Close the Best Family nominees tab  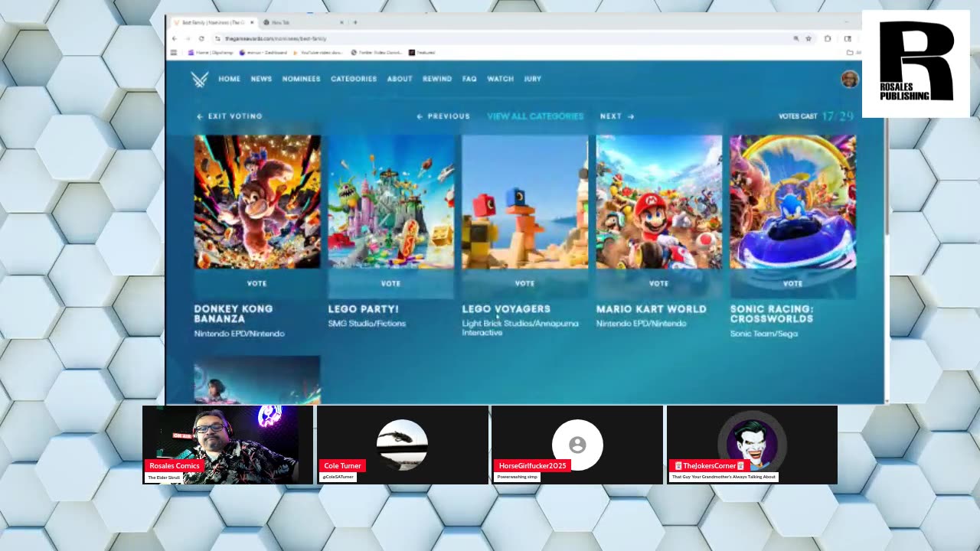click(x=252, y=22)
